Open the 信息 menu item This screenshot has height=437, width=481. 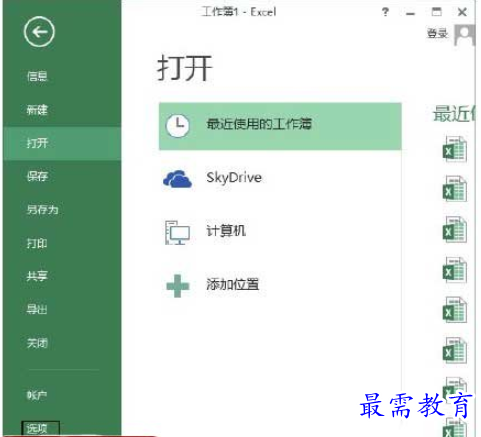pos(37,76)
